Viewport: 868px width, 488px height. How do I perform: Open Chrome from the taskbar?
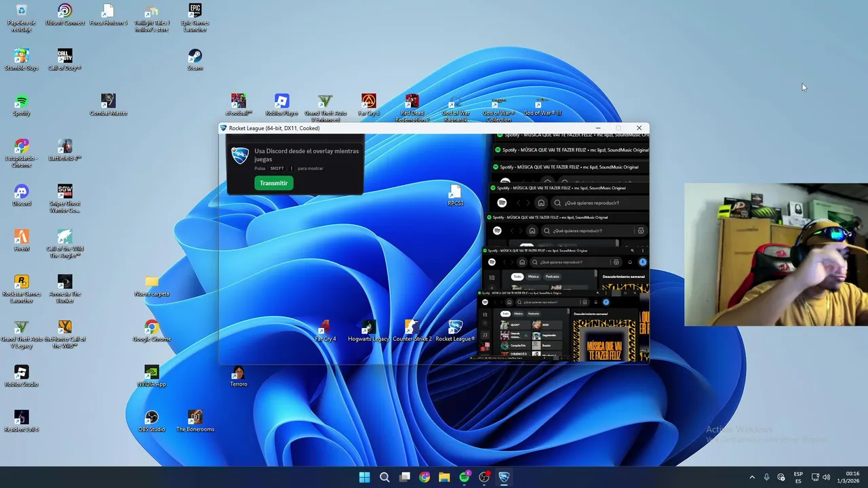(x=425, y=477)
